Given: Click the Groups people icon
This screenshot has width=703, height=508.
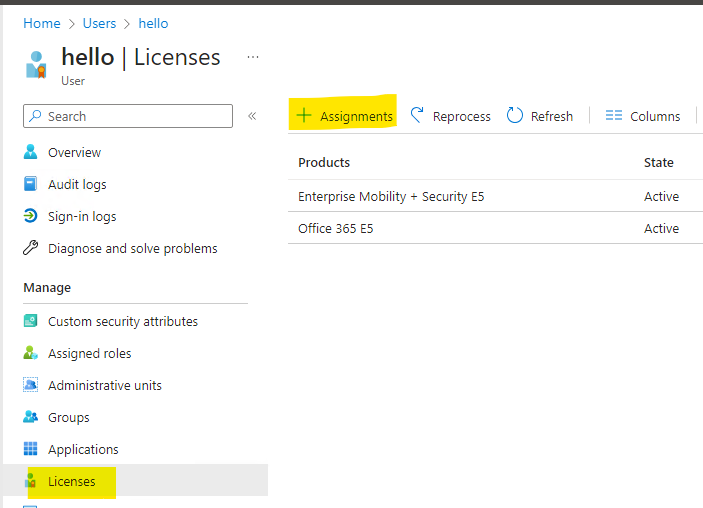Looking at the screenshot, I should click(30, 417).
